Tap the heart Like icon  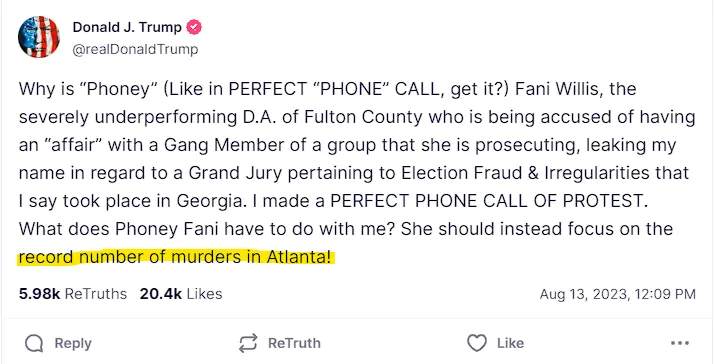pyautogui.click(x=477, y=343)
